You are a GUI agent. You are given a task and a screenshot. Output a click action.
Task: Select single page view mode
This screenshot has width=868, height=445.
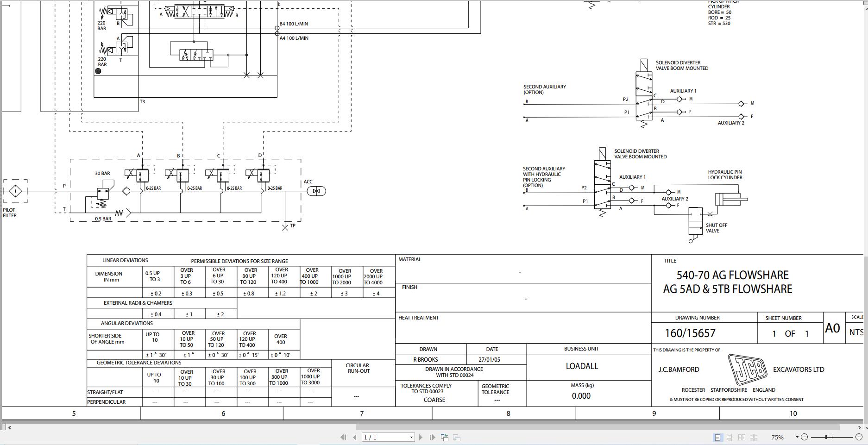(717, 437)
